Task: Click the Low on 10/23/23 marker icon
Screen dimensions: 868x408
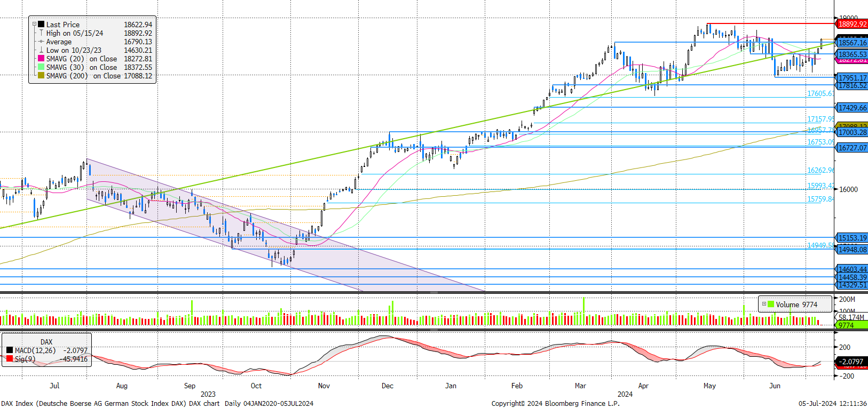Action: coord(41,50)
